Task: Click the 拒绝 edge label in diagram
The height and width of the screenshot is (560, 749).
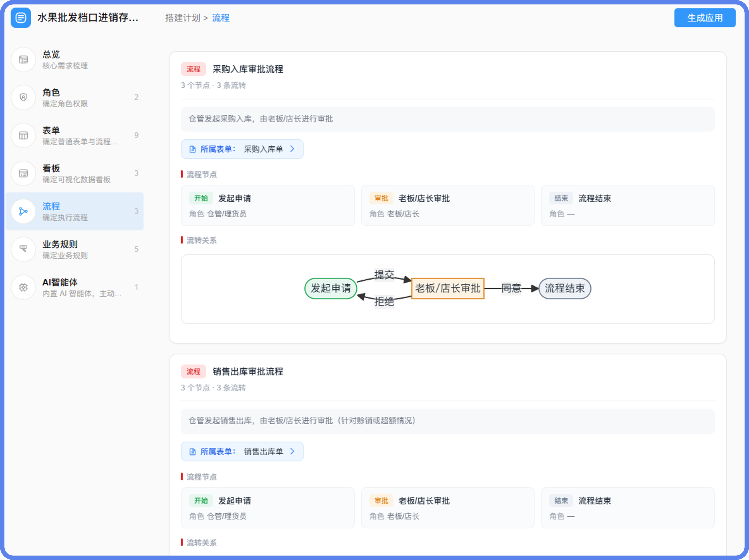Action: pyautogui.click(x=384, y=301)
